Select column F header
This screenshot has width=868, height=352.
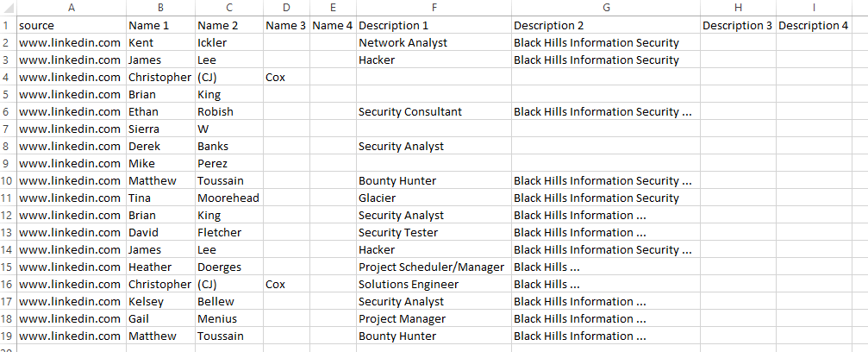point(433,7)
